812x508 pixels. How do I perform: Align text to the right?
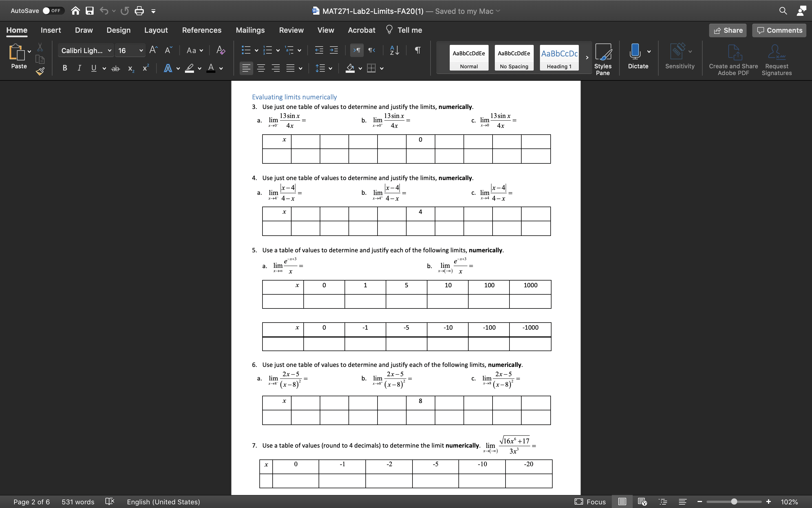click(276, 68)
